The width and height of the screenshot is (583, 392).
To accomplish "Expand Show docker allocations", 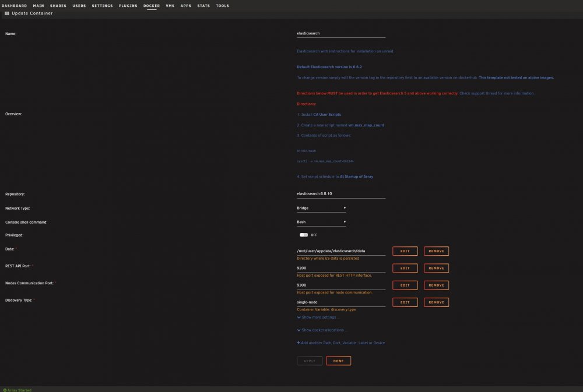I will pyautogui.click(x=322, y=330).
